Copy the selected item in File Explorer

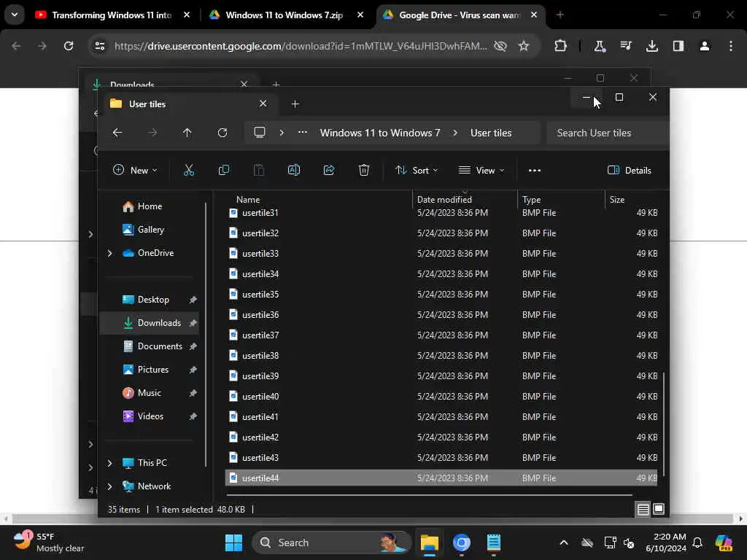tap(223, 170)
